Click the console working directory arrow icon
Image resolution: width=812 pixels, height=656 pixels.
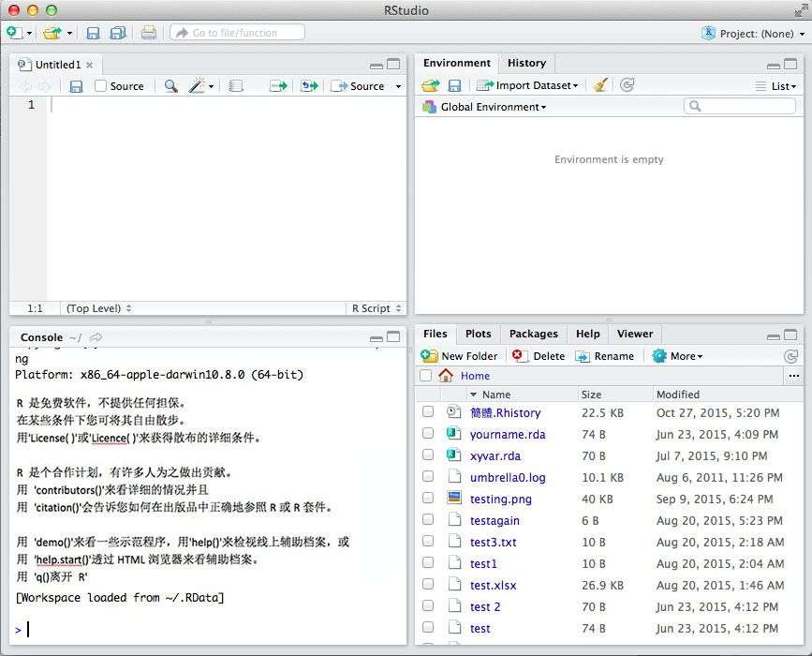pyautogui.click(x=96, y=338)
